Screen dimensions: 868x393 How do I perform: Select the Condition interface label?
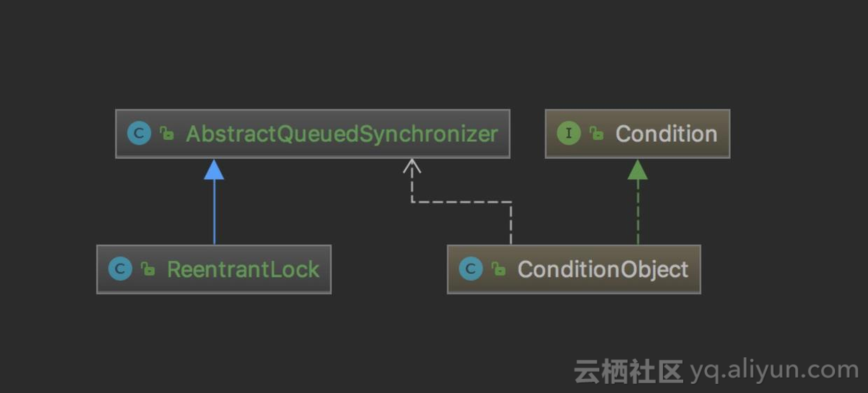click(666, 134)
